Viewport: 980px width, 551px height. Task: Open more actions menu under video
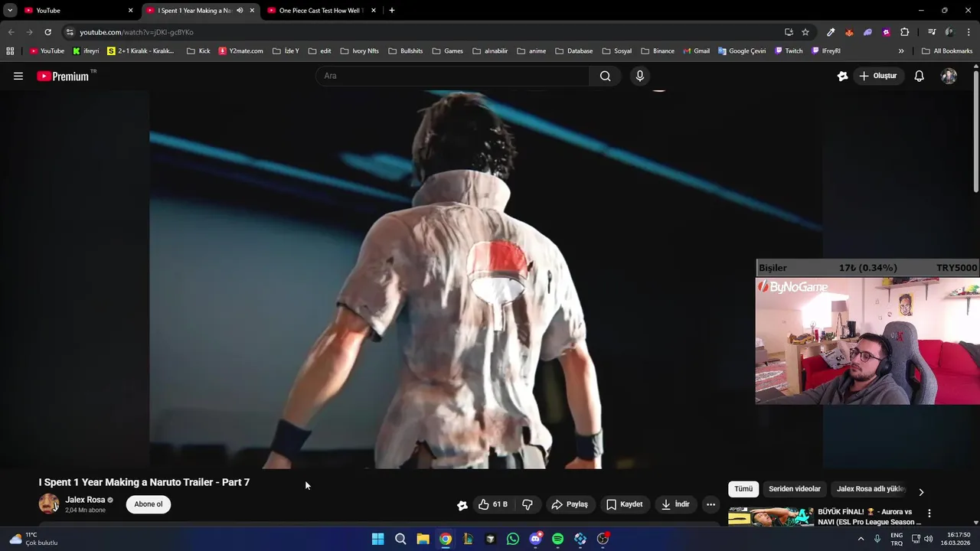(710, 504)
